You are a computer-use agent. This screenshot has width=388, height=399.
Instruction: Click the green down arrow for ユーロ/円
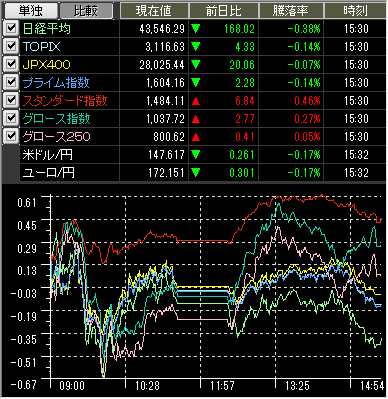point(196,173)
